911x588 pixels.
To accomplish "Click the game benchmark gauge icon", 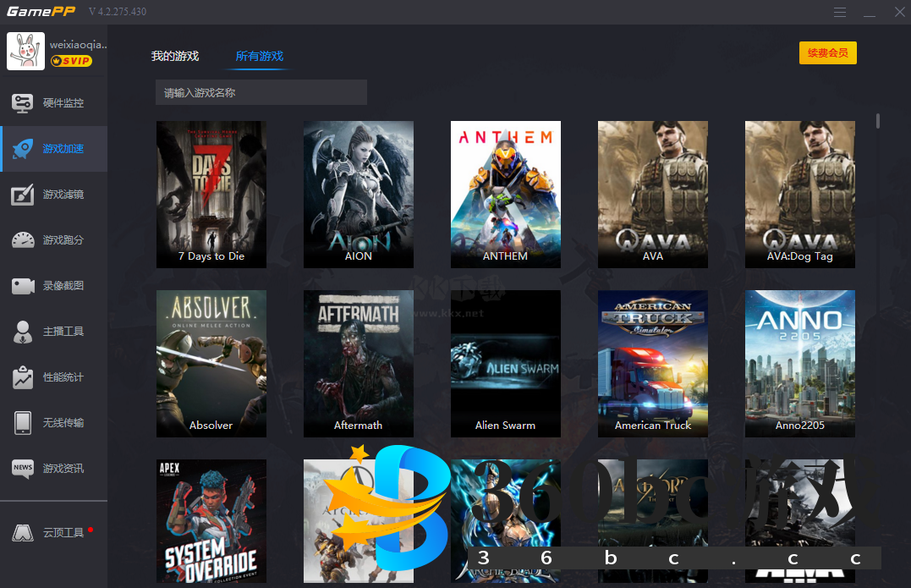I will [x=23, y=240].
